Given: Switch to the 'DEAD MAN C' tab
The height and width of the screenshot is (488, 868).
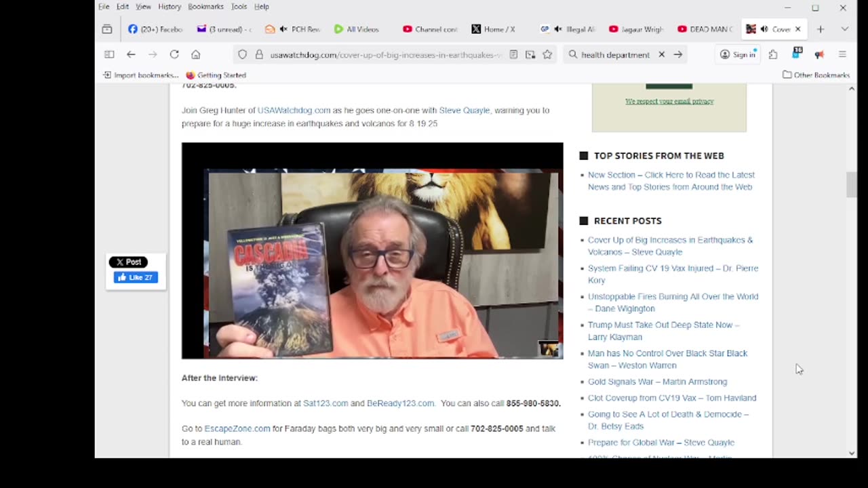Looking at the screenshot, I should [x=705, y=29].
